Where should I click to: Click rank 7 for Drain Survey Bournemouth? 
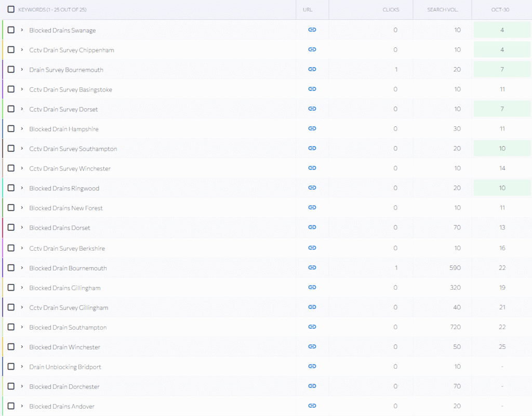pyautogui.click(x=502, y=69)
